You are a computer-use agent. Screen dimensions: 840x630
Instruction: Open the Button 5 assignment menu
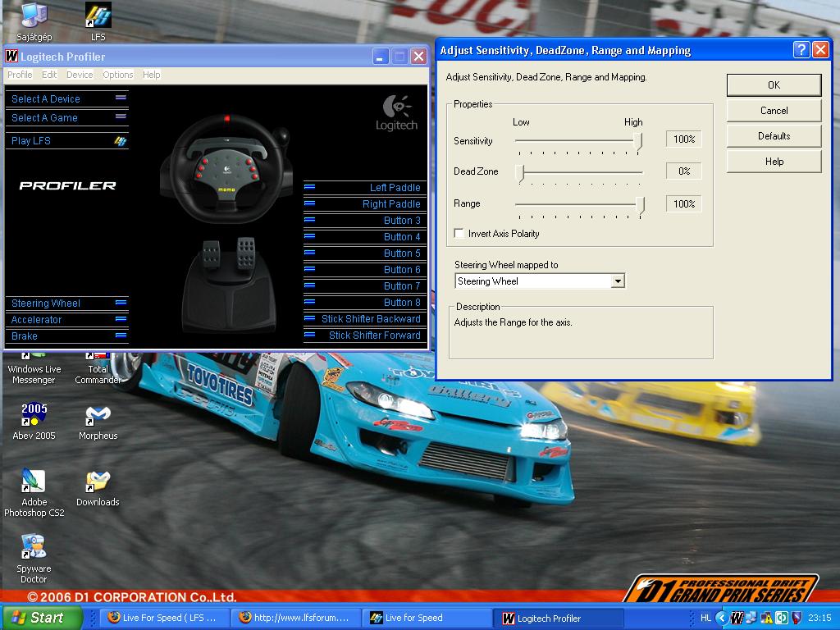[x=365, y=253]
